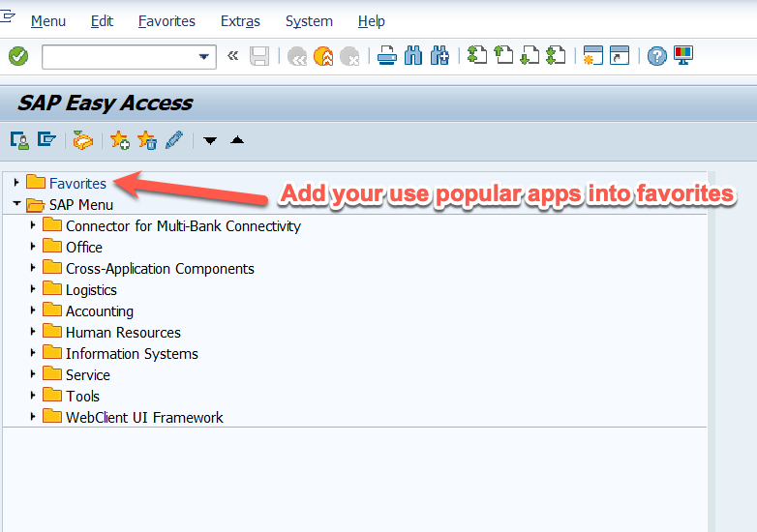This screenshot has width=757, height=532.
Task: Open the Extras menu
Action: pos(240,21)
